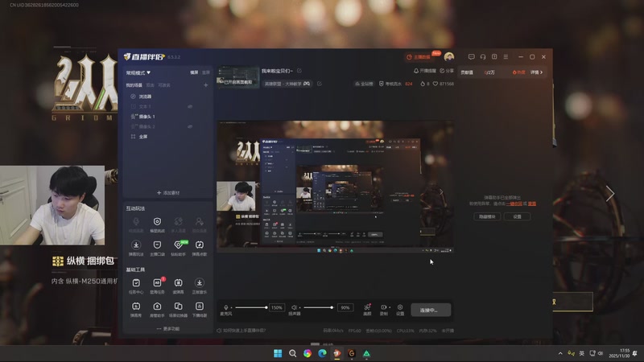Switch to 竖屏 portrait tab
The width and height of the screenshot is (644, 362).
(206, 72)
